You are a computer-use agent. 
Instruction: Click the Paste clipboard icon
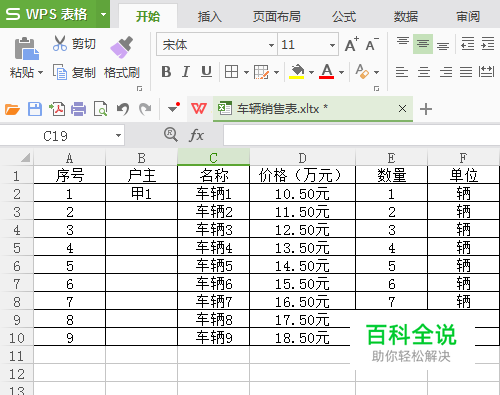(26, 48)
